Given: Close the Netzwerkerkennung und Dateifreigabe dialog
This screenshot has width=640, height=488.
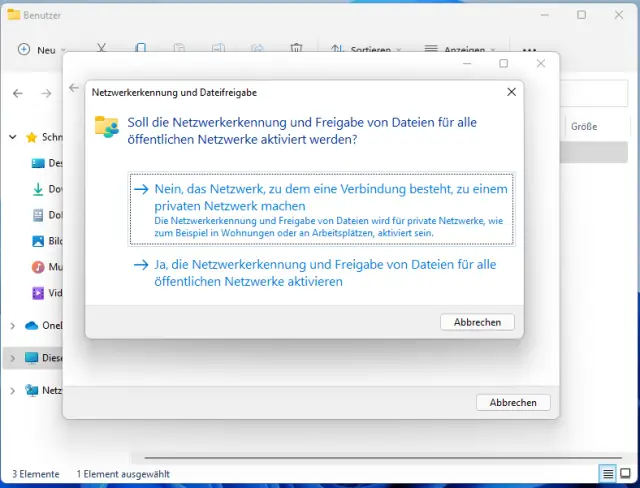Looking at the screenshot, I should pyautogui.click(x=511, y=92).
